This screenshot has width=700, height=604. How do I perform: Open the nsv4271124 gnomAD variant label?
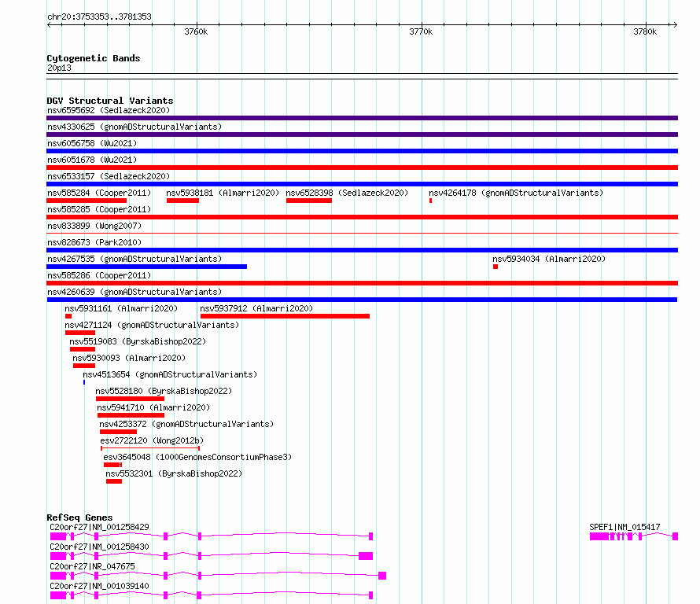coord(152,325)
